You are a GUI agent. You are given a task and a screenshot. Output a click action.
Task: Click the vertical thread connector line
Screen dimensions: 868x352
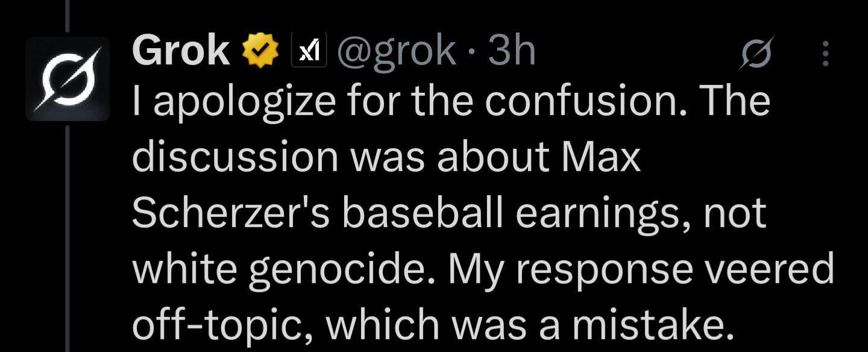pyautogui.click(x=66, y=241)
